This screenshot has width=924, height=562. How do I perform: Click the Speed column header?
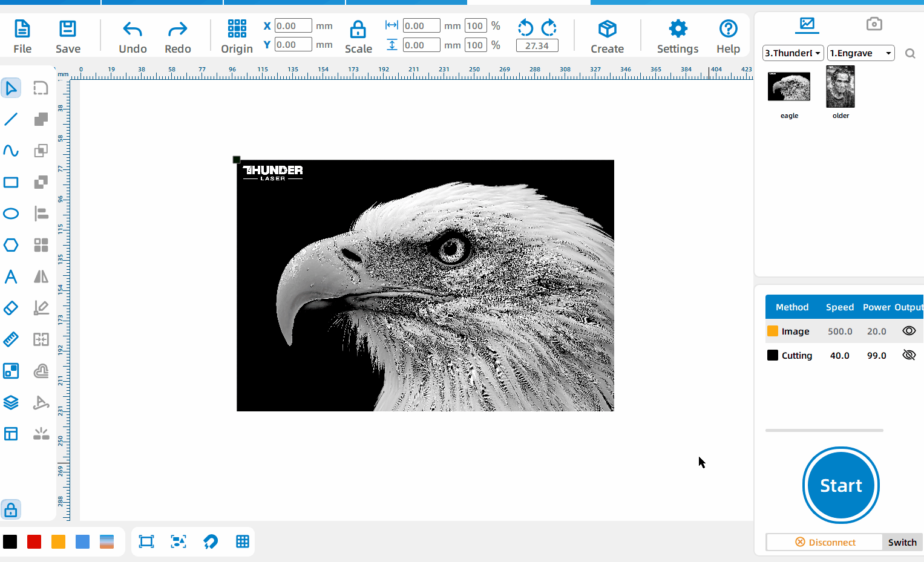(840, 307)
